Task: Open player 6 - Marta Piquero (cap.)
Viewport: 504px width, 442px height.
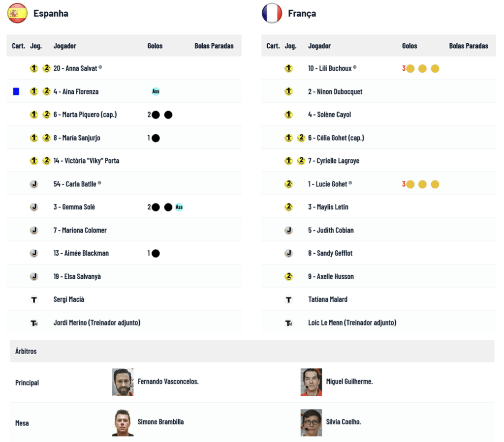Action: click(x=85, y=115)
